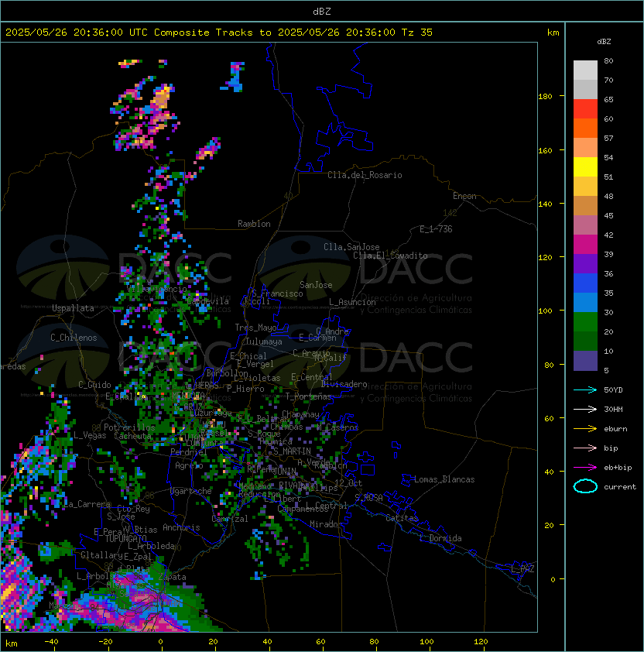The height and width of the screenshot is (652, 644).
Task: Click the 'L_Vegas' map label
Action: (90, 435)
